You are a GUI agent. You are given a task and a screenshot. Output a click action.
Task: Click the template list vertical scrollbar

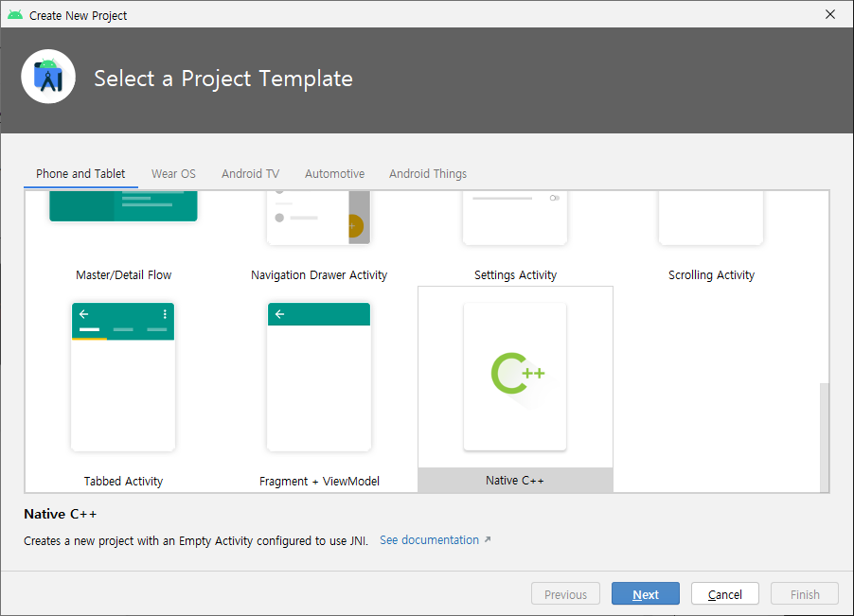[825, 437]
